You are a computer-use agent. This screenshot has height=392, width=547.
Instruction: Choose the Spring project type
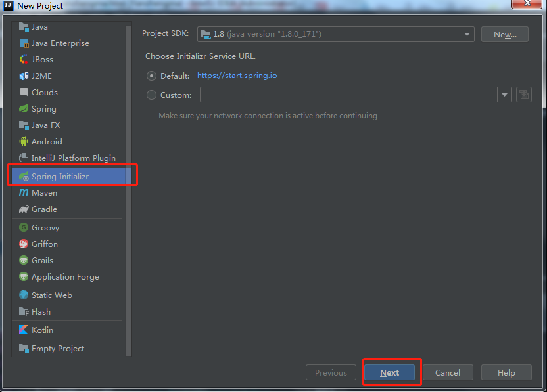click(68, 109)
